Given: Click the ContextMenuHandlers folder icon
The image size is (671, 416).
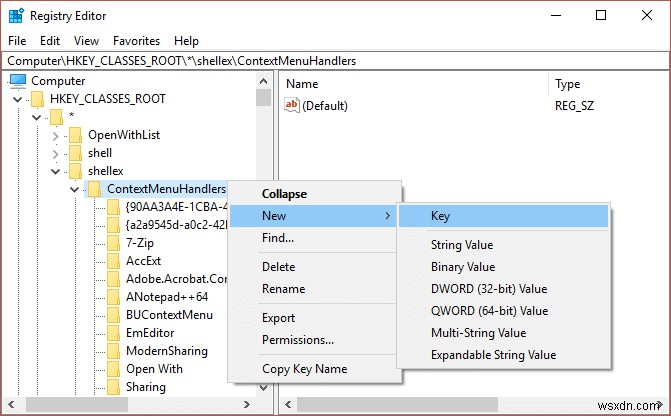Looking at the screenshot, I should click(x=94, y=189).
